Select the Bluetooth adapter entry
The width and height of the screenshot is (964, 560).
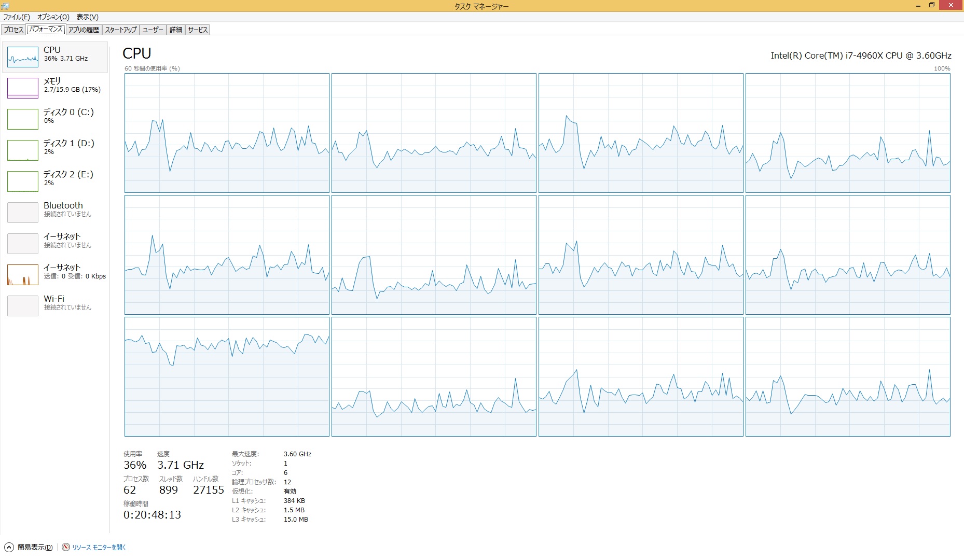point(55,212)
